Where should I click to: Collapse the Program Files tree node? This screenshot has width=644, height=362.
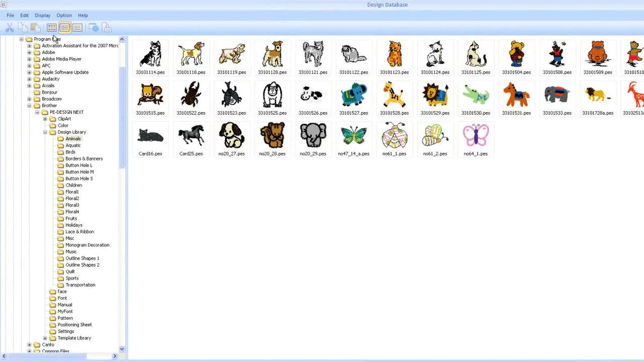click(22, 39)
